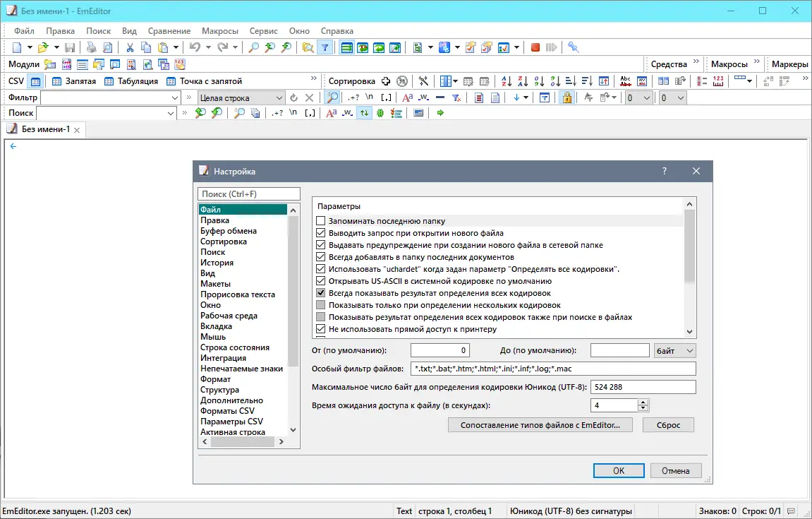Increase file access timeout with spinner up

coord(643,402)
